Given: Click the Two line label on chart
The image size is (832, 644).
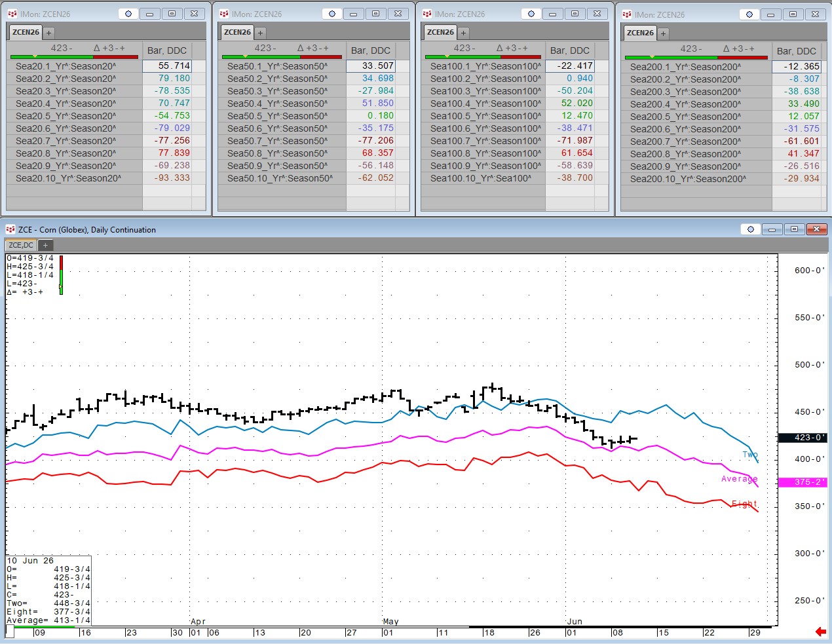Looking at the screenshot, I should point(750,455).
